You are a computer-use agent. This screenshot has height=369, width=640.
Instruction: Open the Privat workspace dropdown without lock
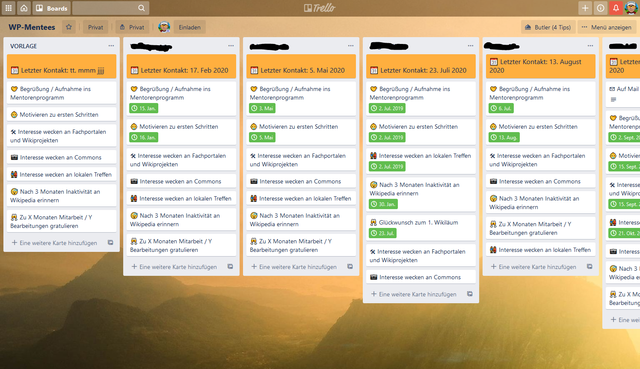point(96,27)
